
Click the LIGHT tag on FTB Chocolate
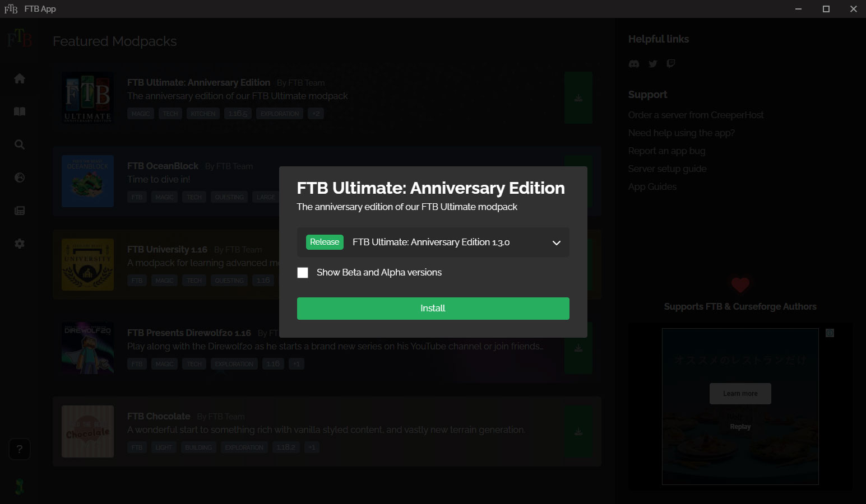[164, 447]
